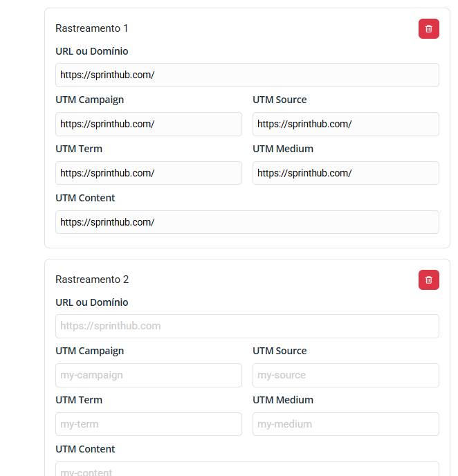The width and height of the screenshot is (458, 476).
Task: Delete Rastreamento 1 with its trash icon
Action: point(429,29)
